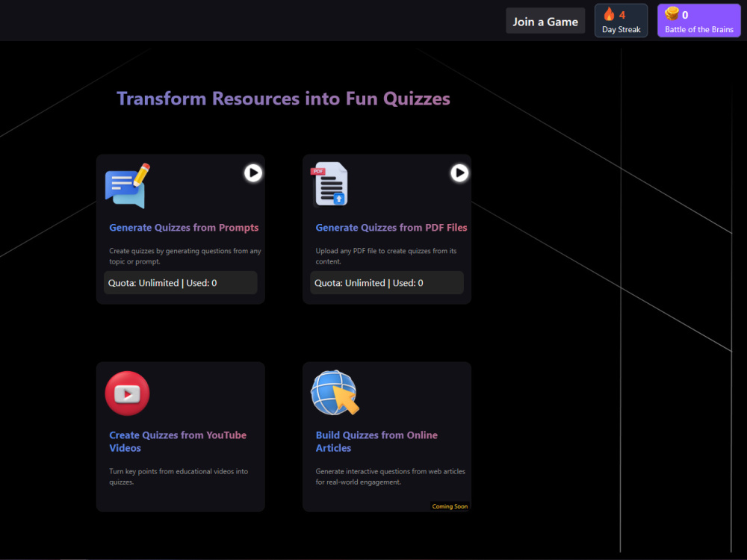Click the quota box in the Prompts card

pyautogui.click(x=181, y=283)
